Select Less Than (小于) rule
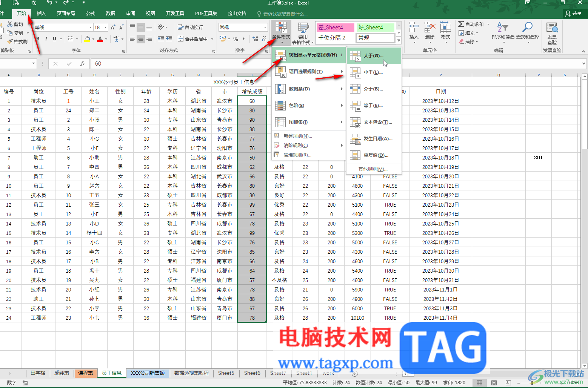588x388 pixels. [374, 72]
